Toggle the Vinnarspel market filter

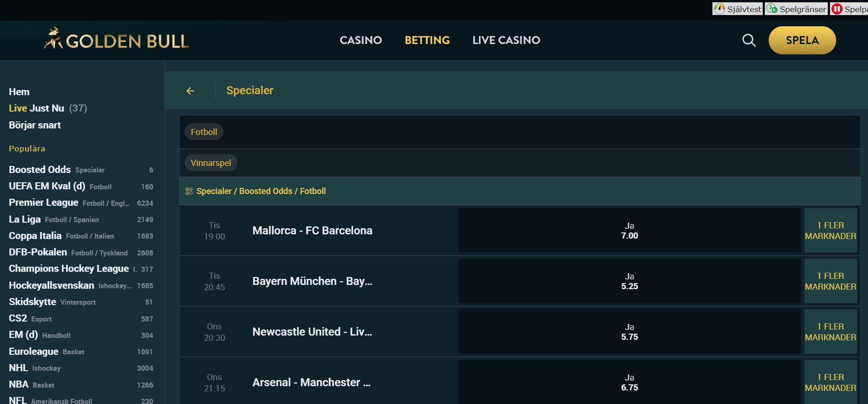coord(211,163)
